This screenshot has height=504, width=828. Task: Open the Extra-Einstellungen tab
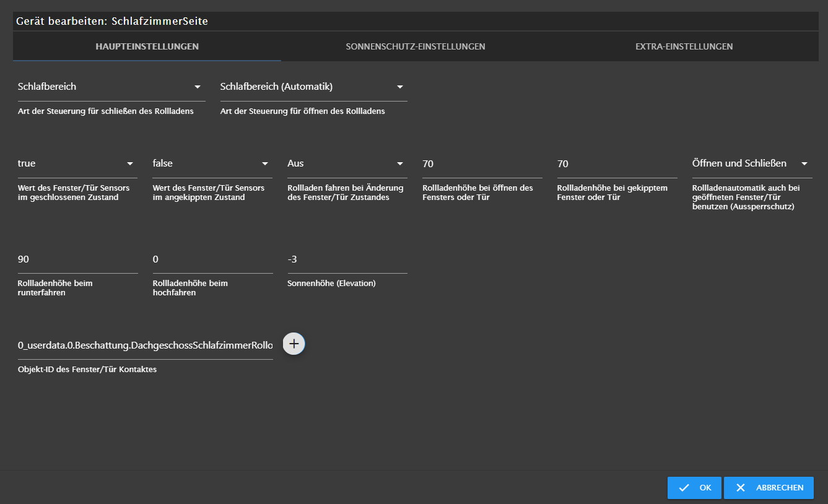coord(684,46)
